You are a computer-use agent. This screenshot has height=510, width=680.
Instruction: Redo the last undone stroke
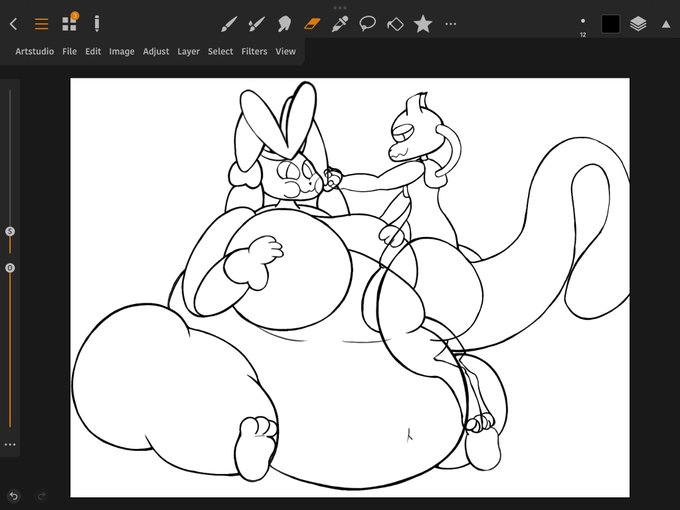pos(42,495)
